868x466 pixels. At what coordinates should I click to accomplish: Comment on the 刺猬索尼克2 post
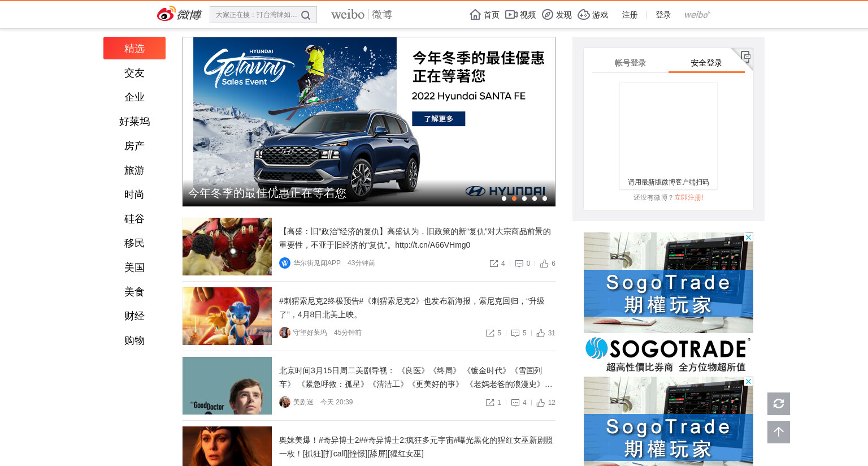point(519,333)
